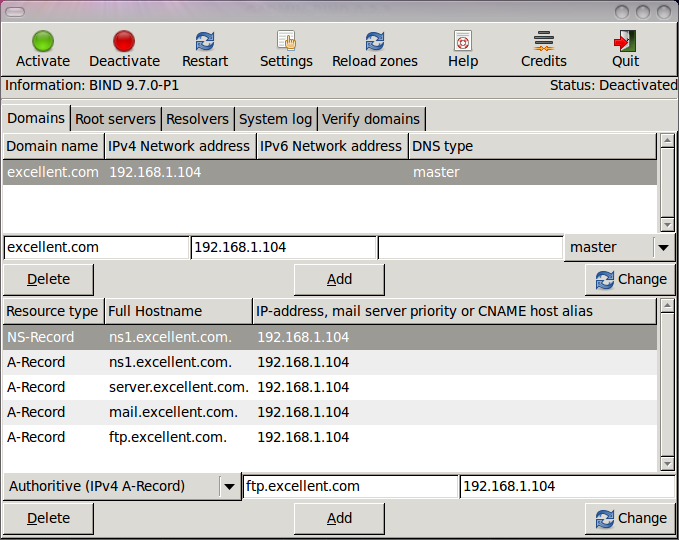Open the Help lifebuoy icon
Screen dimensions: 679x540
[x=463, y=41]
